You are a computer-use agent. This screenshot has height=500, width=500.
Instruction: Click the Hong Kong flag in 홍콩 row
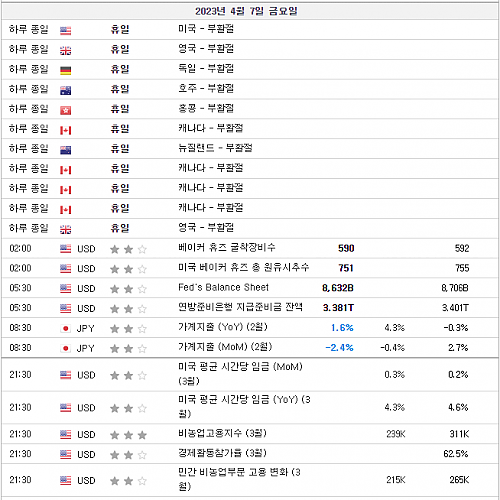(x=65, y=110)
